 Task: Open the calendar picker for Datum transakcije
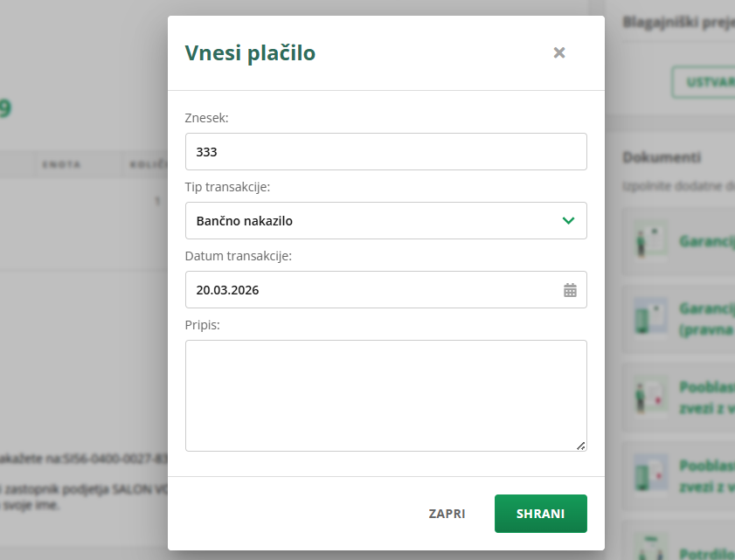click(x=570, y=290)
